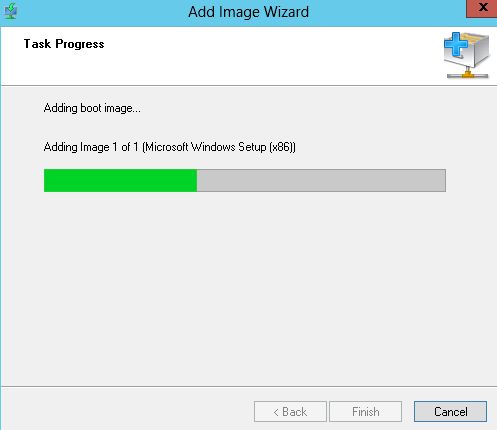The image size is (497, 430).
Task: Click the Adding Image 1 of 1 label
Action: click(91, 147)
